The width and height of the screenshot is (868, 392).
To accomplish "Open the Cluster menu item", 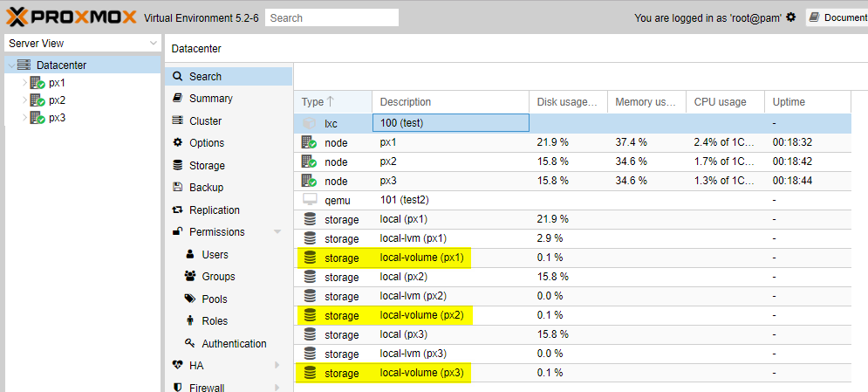I will pyautogui.click(x=205, y=121).
